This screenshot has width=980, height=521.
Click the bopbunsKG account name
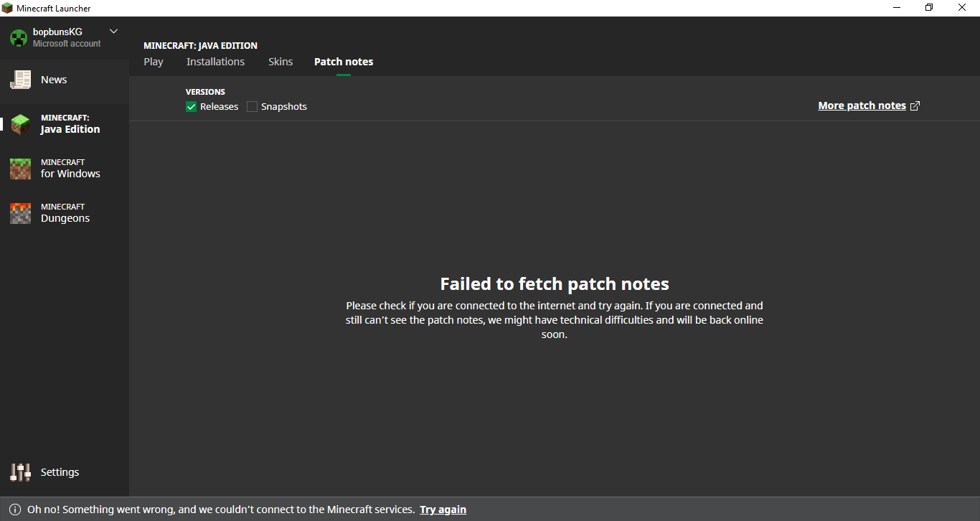click(57, 32)
